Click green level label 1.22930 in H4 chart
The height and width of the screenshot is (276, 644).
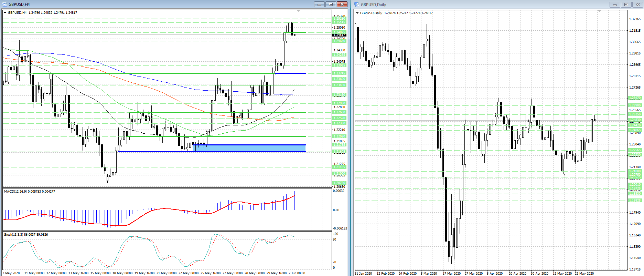tap(339, 103)
